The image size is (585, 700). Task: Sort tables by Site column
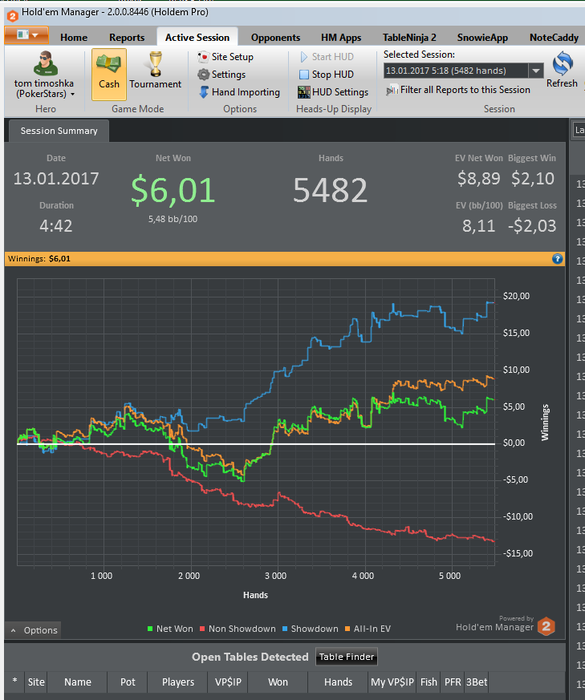coord(36,682)
